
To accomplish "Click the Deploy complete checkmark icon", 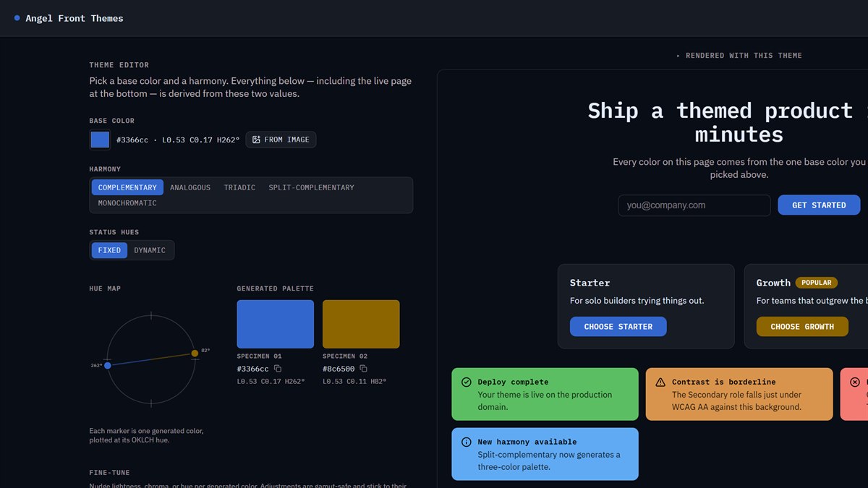I will [467, 382].
